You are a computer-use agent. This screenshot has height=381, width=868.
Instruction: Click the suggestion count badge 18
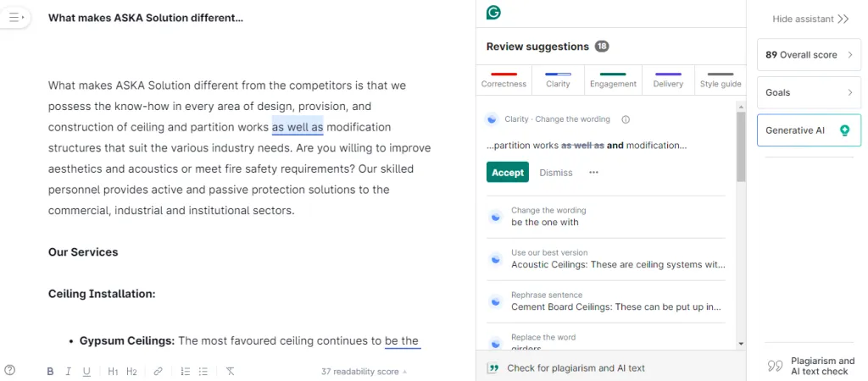[602, 47]
